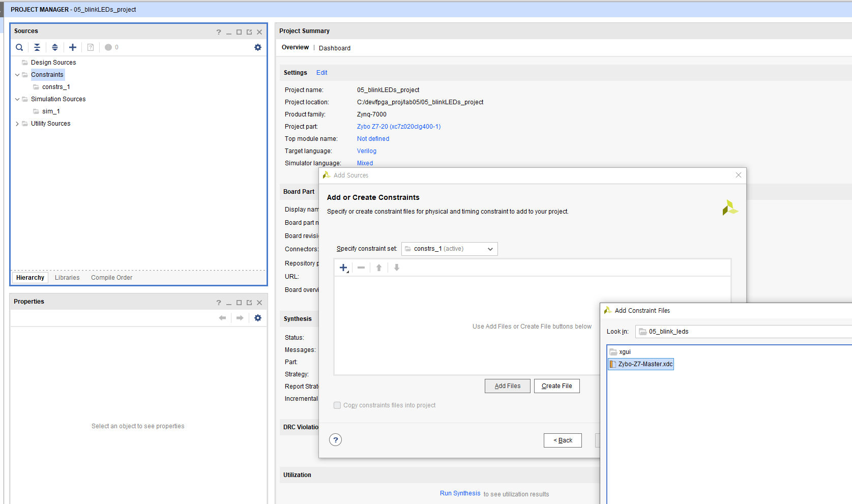
Task: Close the Add Sources dialog
Action: 739,175
